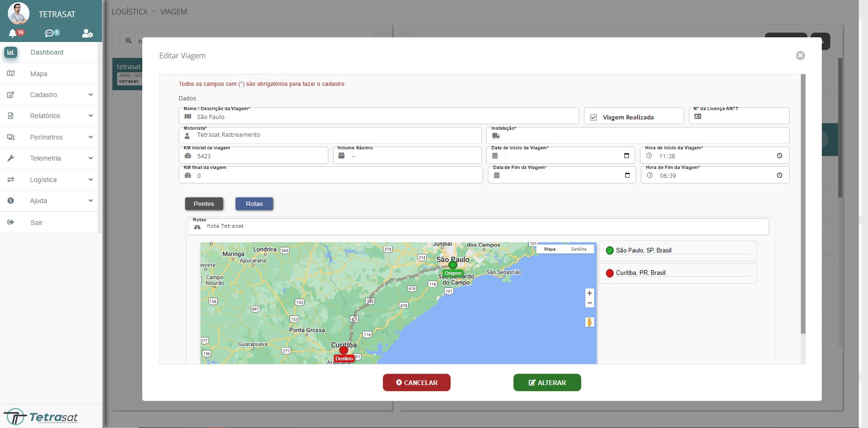Click the KM final da viagem field
Viewport: 868px width, 428px height.
[331, 175]
